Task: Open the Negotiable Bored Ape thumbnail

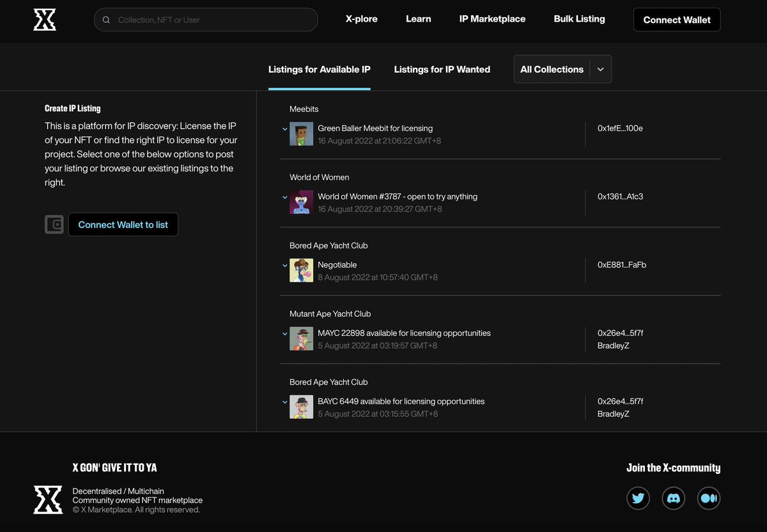Action: pyautogui.click(x=301, y=271)
